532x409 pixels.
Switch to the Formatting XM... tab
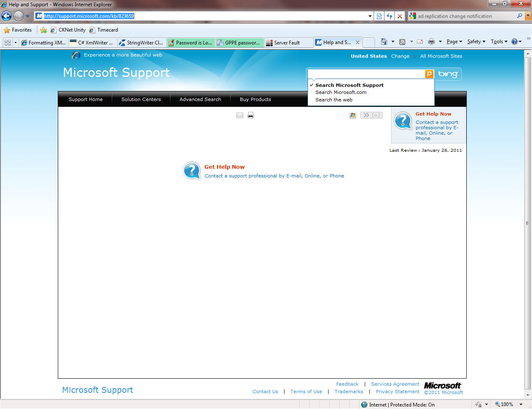43,42
